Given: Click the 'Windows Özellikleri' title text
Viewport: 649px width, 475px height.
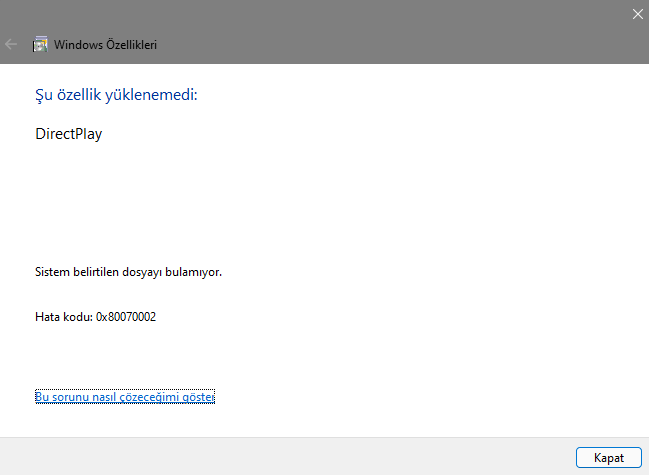Looking at the screenshot, I should (105, 44).
